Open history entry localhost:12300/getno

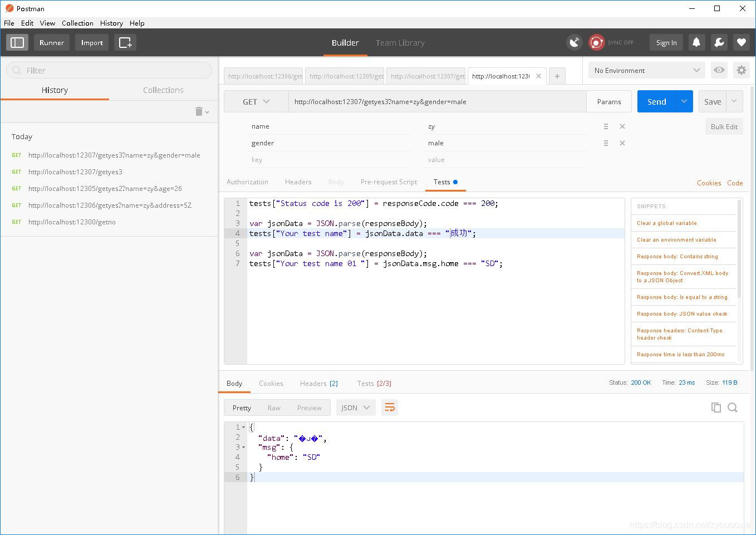72,222
